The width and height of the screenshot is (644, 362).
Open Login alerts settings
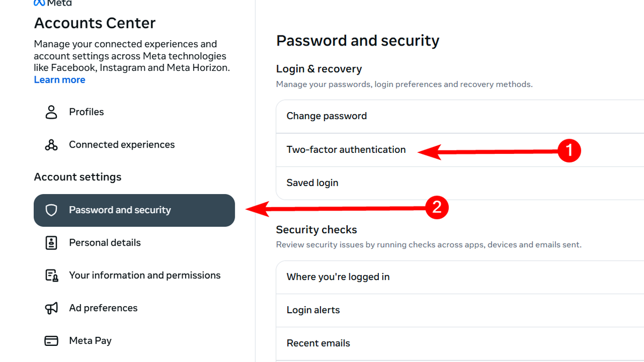(x=313, y=311)
